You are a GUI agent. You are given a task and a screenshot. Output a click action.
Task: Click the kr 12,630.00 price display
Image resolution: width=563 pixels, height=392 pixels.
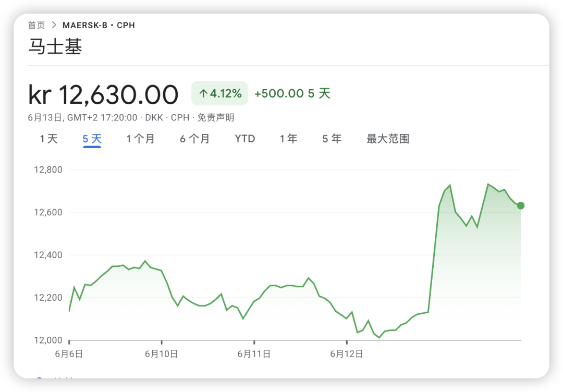103,95
